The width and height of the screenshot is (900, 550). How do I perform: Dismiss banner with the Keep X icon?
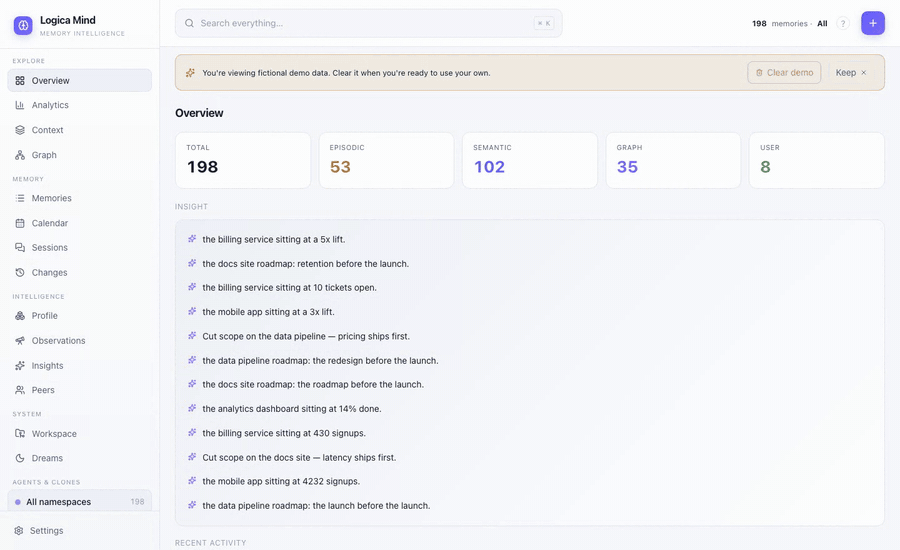pyautogui.click(x=863, y=73)
